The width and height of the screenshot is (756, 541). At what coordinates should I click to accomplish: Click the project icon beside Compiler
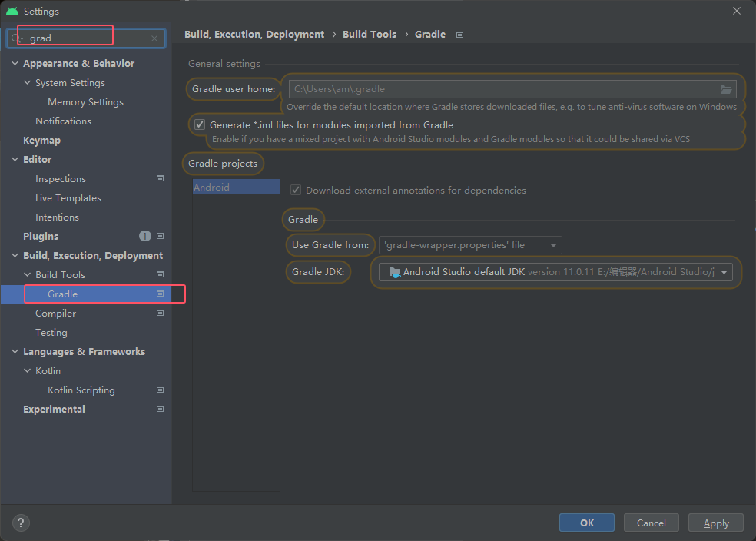coord(160,313)
